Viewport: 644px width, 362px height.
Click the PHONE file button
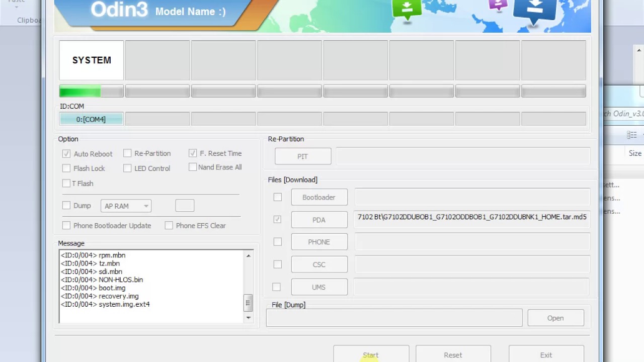point(319,242)
